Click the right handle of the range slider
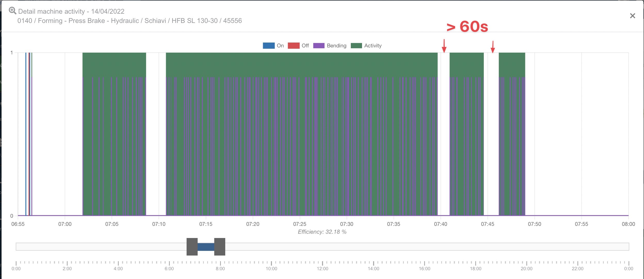 click(220, 247)
